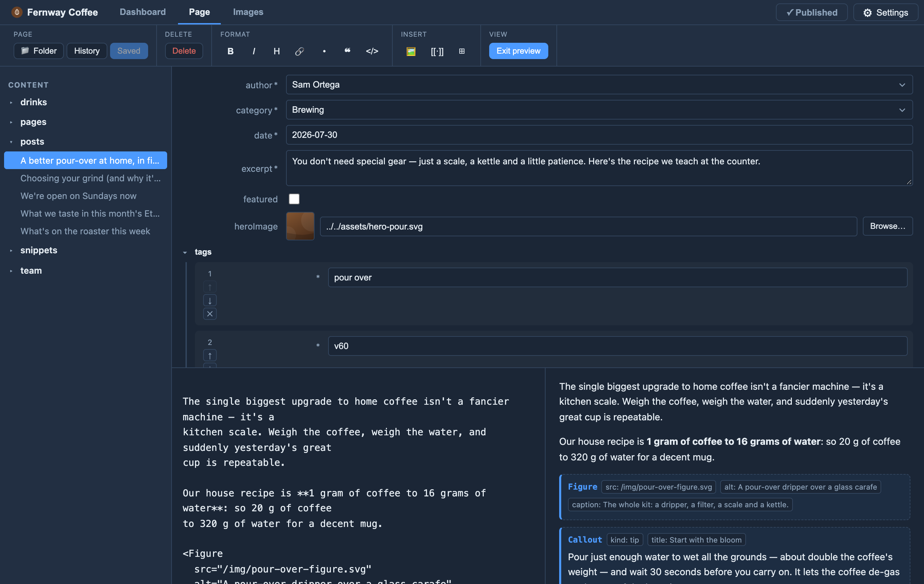Screen dimensions: 924x584
Task: Collapse the tags section
Action: 185,252
